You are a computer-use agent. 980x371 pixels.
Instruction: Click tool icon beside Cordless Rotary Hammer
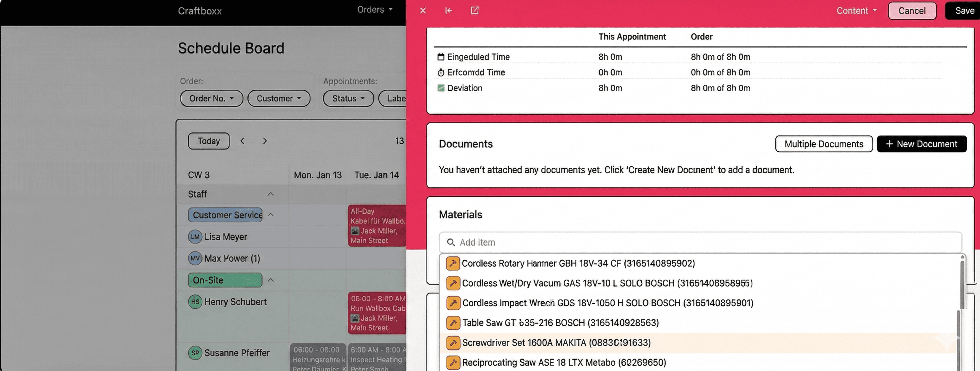coord(453,264)
